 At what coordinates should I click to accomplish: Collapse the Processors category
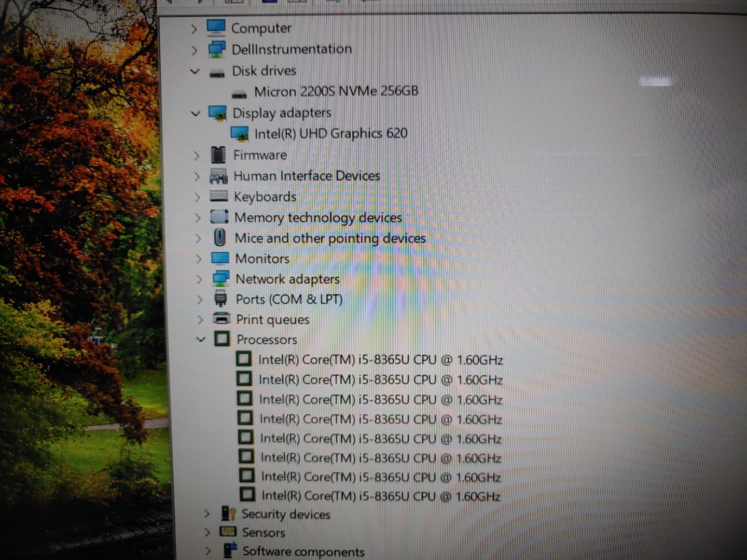pos(201,340)
